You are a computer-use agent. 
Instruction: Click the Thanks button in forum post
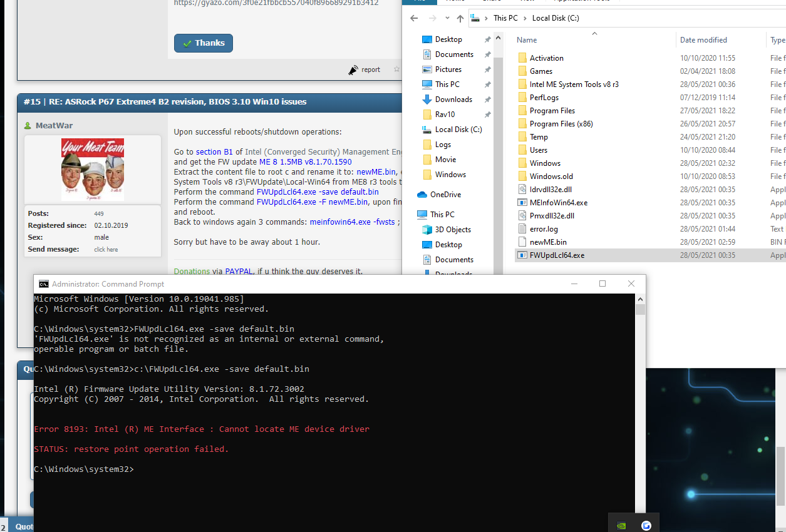tap(204, 43)
